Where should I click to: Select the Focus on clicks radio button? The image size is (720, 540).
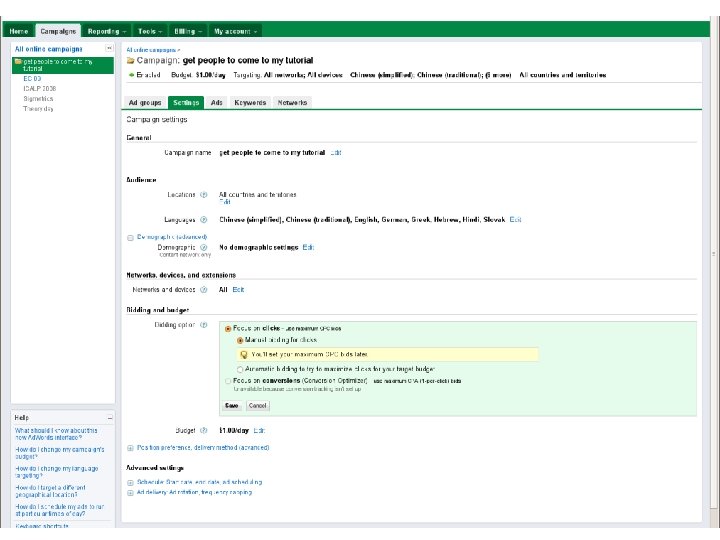(228, 328)
